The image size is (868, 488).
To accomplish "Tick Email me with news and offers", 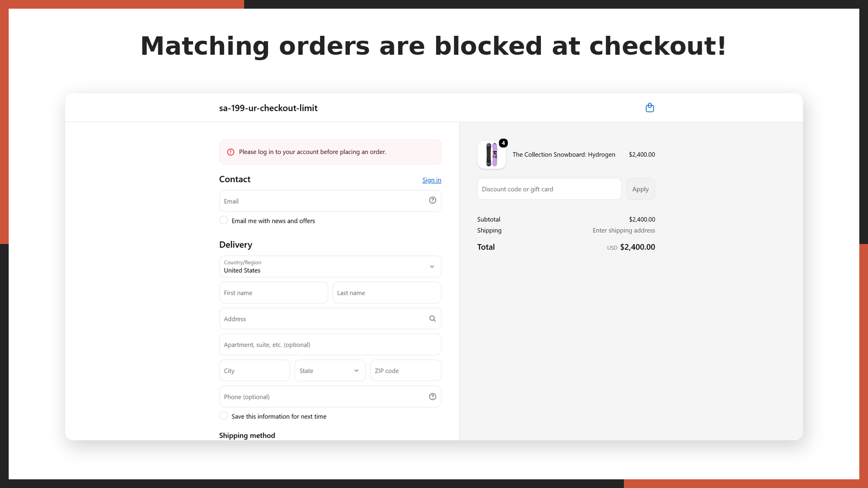I will pos(224,220).
